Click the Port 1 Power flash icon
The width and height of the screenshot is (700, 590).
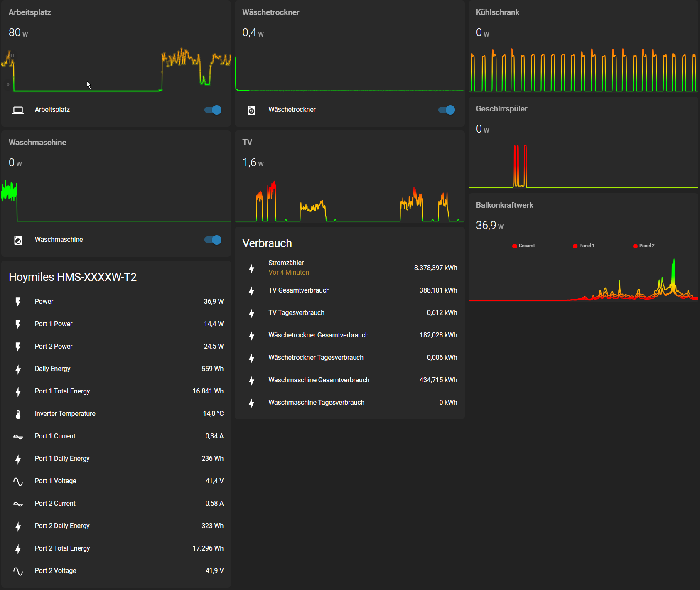18,324
